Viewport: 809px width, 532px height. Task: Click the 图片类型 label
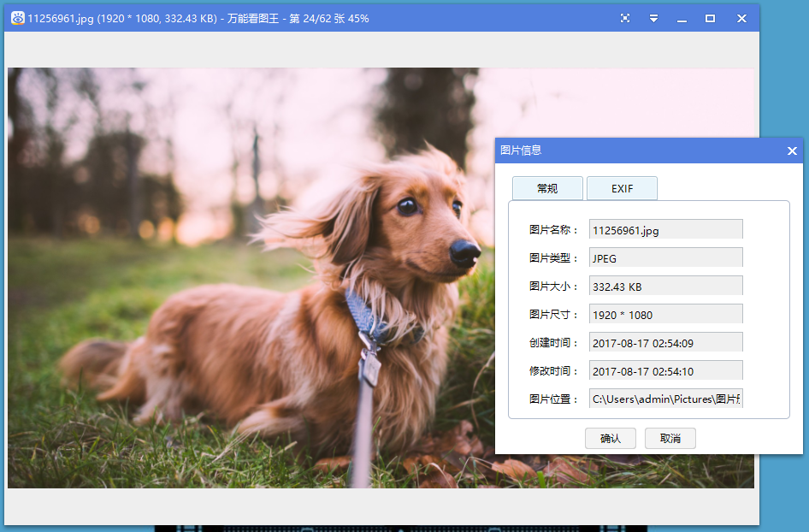coord(553,258)
